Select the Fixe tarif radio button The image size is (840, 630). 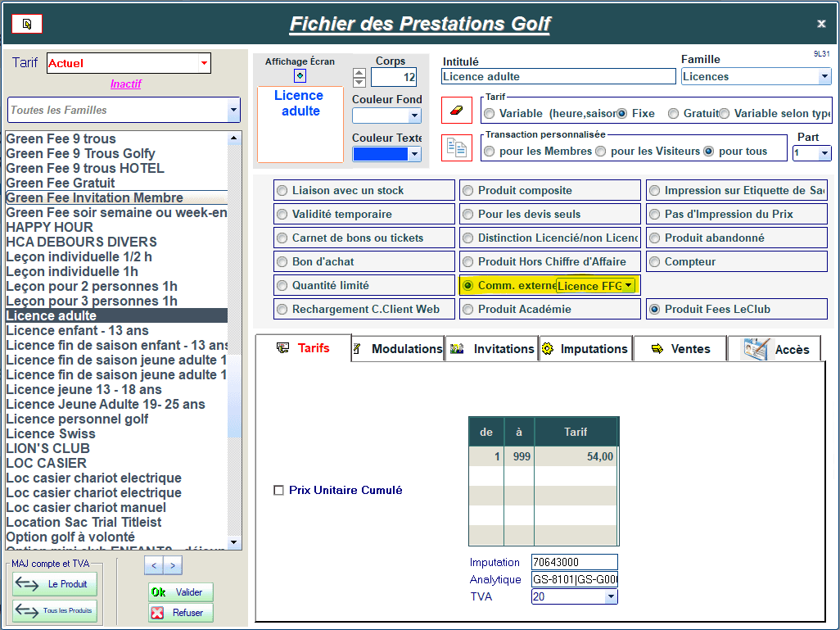click(621, 114)
